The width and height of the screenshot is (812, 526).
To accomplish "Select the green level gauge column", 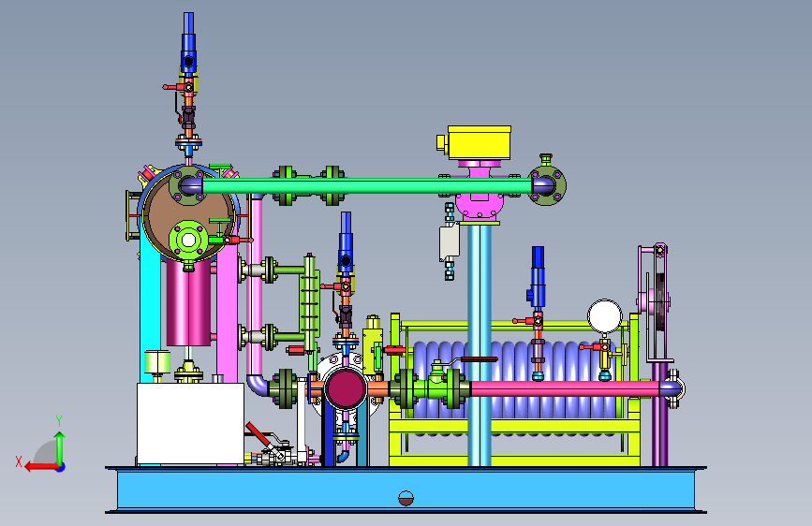I will click(x=310, y=302).
